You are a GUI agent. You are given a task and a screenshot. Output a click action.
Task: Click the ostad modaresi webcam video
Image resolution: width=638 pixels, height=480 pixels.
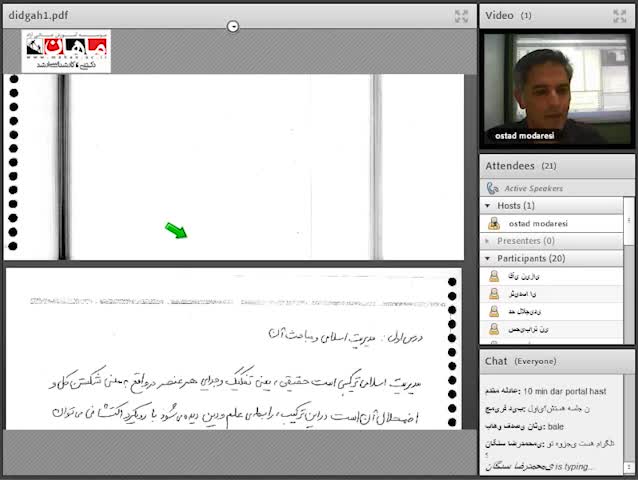point(556,88)
